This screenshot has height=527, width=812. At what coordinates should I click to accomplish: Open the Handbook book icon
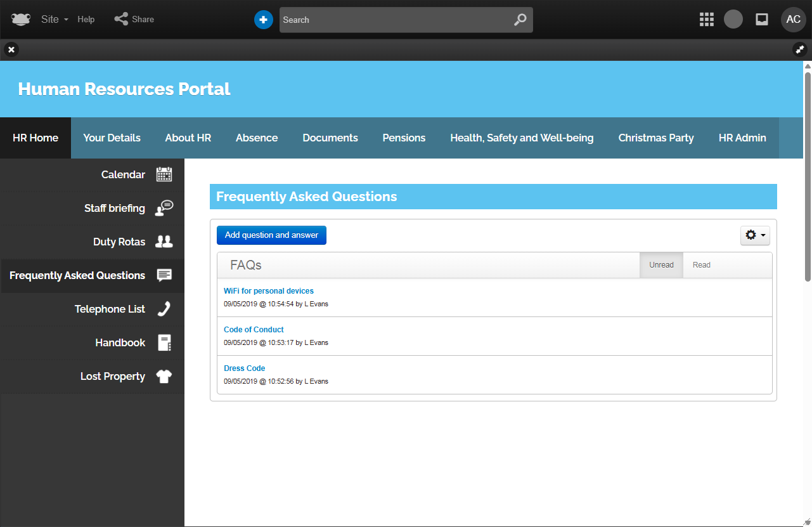[164, 342]
